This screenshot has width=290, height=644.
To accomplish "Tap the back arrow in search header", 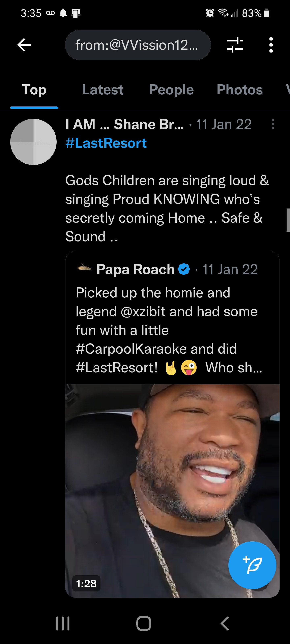I will [x=24, y=45].
